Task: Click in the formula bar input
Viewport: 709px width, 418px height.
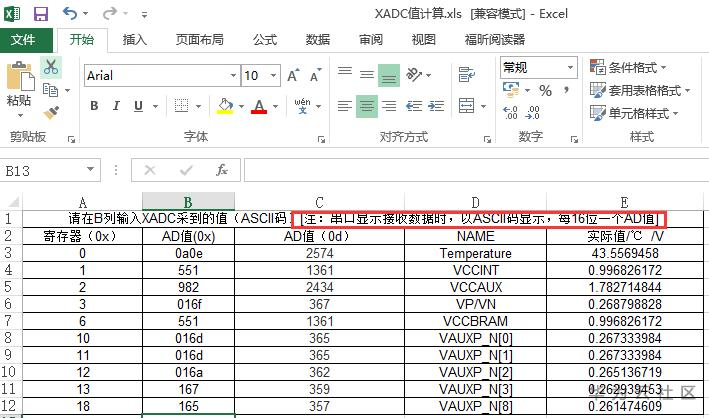Action: tap(476, 170)
